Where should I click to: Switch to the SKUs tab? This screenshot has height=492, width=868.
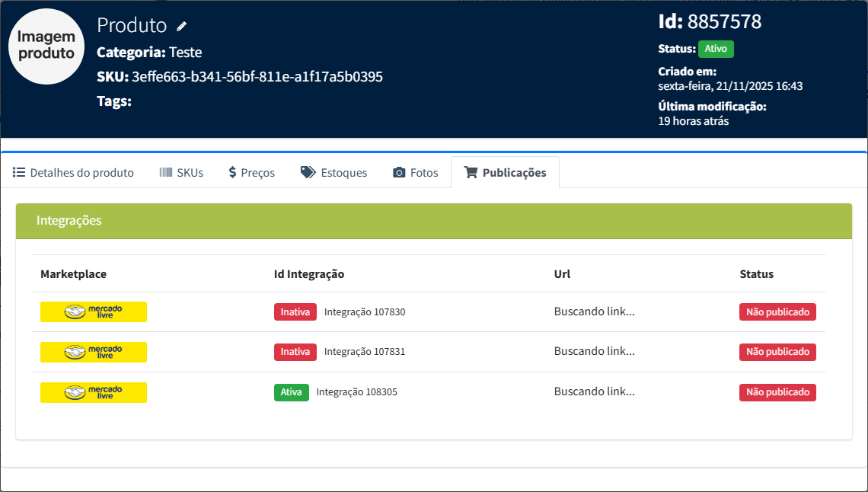coord(181,173)
